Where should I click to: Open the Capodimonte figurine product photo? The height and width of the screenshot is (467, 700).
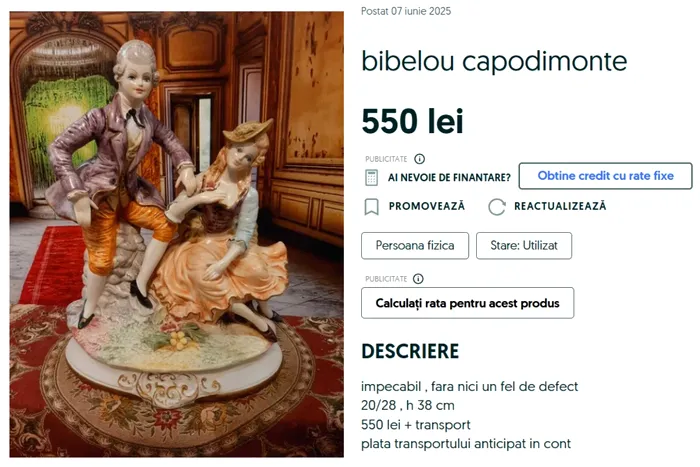coord(177,234)
